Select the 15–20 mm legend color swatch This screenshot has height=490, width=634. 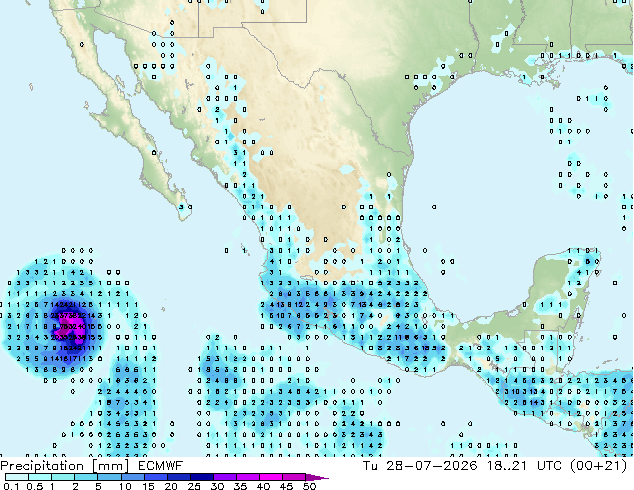[156, 477]
